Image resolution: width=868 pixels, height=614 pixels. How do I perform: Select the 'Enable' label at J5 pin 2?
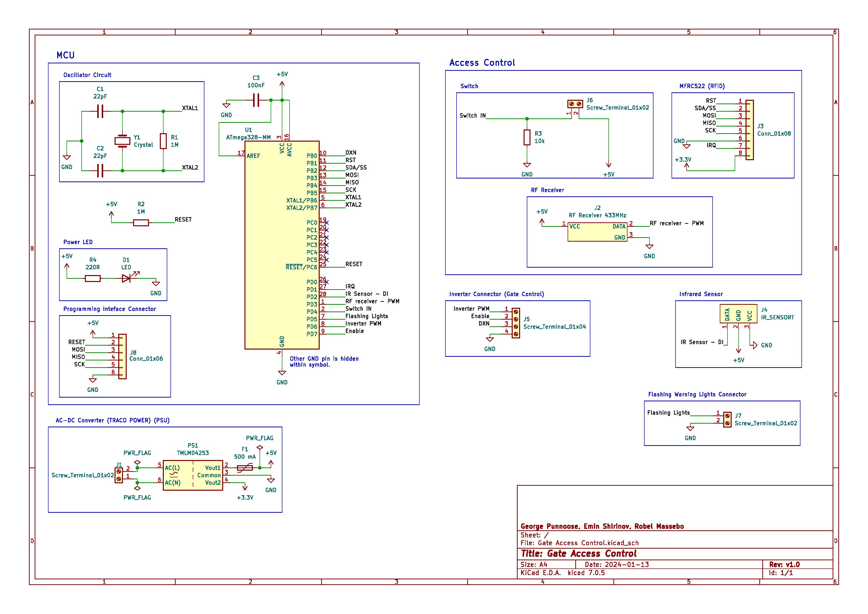(x=480, y=316)
